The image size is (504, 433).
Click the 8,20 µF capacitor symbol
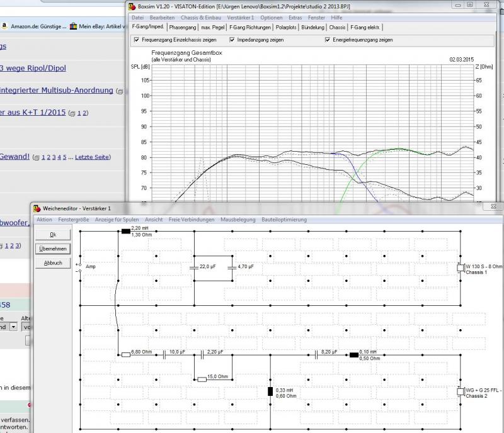tap(316, 355)
